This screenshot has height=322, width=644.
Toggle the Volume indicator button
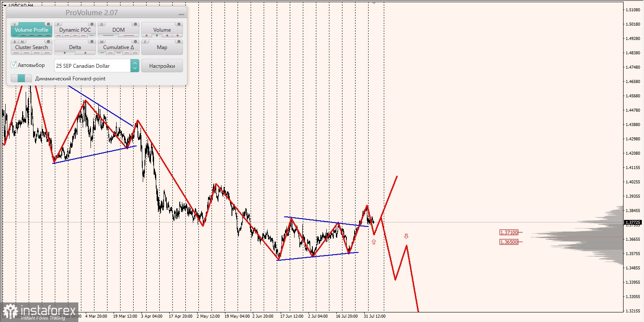(x=162, y=30)
